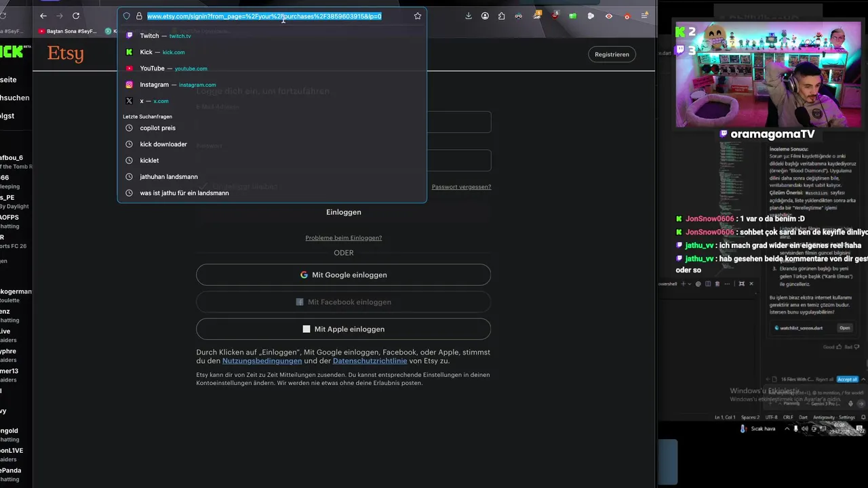
Task: Choose recent search 'was ist jathu für ein landsmann'
Action: point(272,193)
